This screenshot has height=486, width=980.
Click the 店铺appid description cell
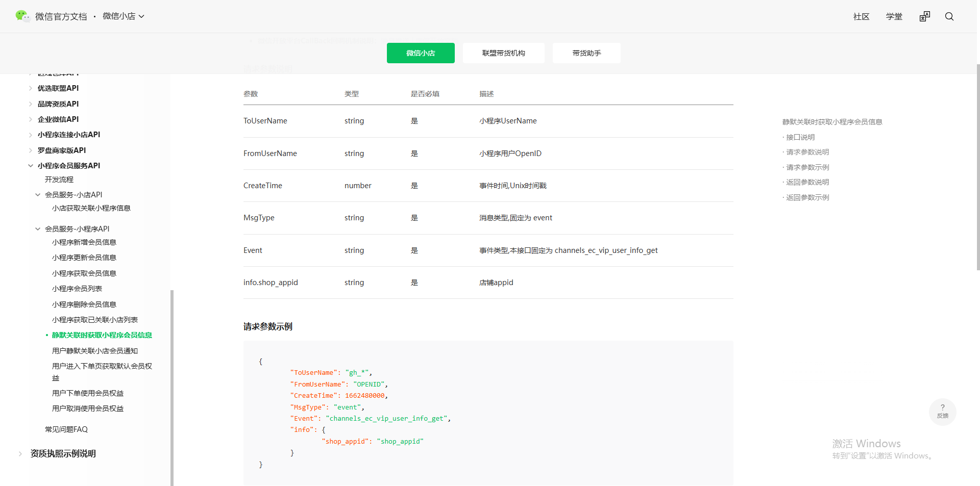[x=496, y=283]
